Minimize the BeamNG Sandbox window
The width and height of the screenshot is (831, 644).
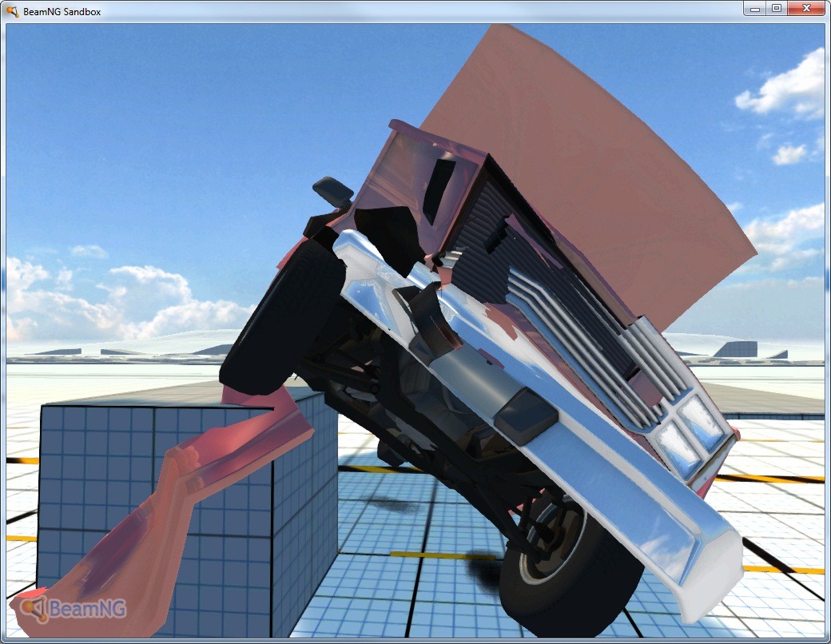755,8
